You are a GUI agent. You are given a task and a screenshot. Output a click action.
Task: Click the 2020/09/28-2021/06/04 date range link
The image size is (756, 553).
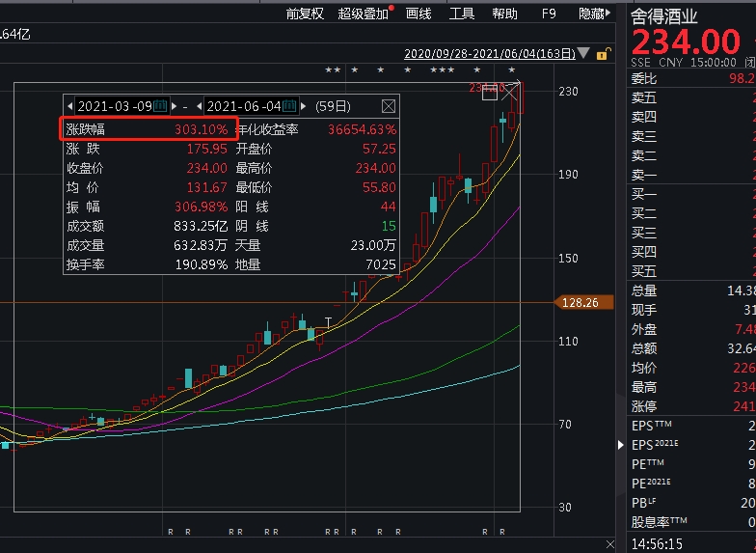coord(489,55)
